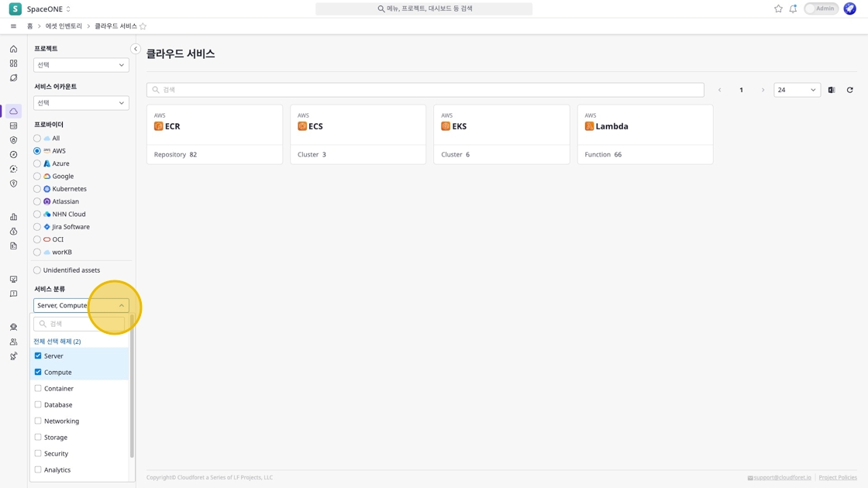
Task: Open the notifications bell
Action: point(793,9)
